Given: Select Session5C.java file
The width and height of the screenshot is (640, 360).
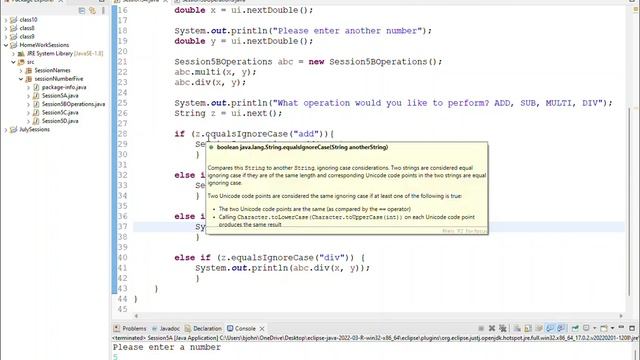Looking at the screenshot, I should (x=60, y=112).
